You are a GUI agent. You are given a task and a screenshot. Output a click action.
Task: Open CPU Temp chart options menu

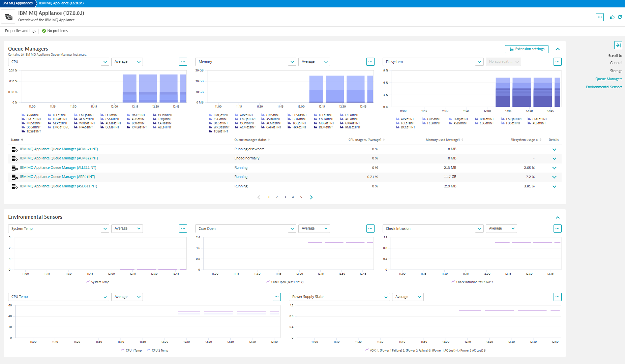click(277, 297)
